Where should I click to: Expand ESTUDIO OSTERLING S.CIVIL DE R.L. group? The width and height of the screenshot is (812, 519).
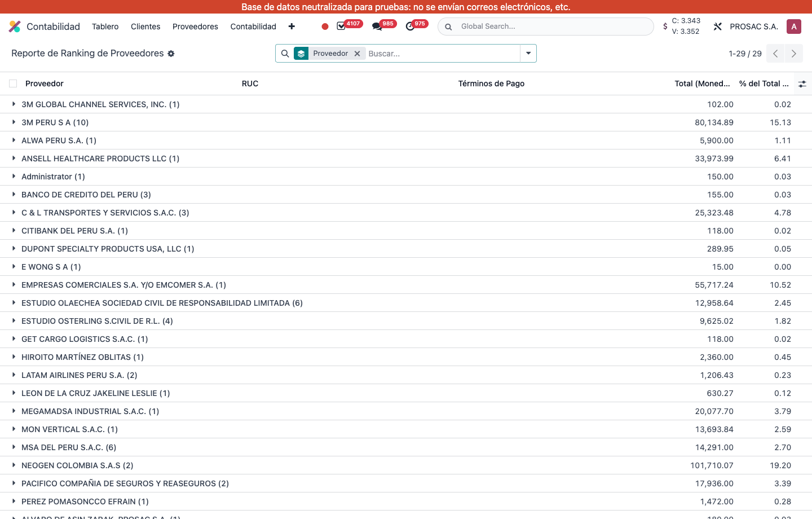(14, 321)
